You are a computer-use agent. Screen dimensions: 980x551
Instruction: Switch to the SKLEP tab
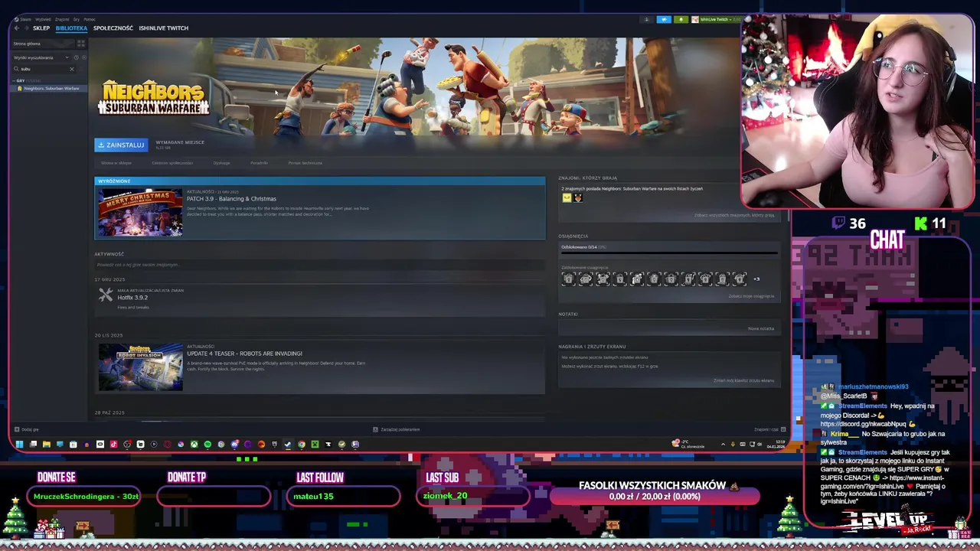point(41,28)
